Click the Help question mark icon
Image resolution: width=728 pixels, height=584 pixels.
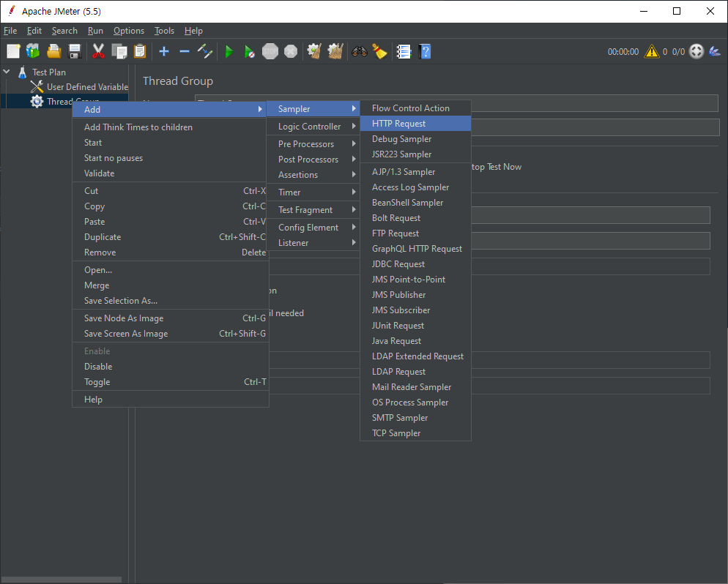pos(425,51)
